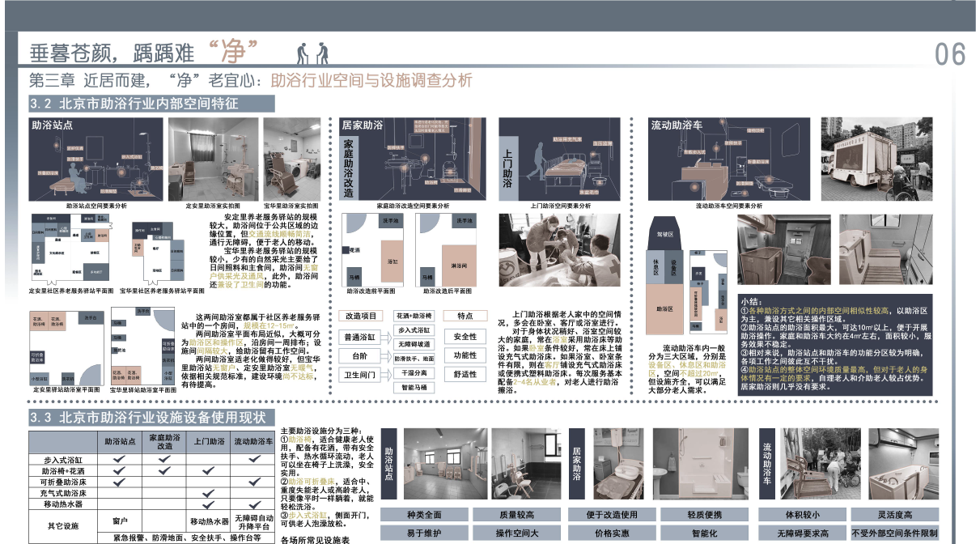Click the page number 06
Image resolution: width=980 pixels, height=544 pixels.
point(950,54)
